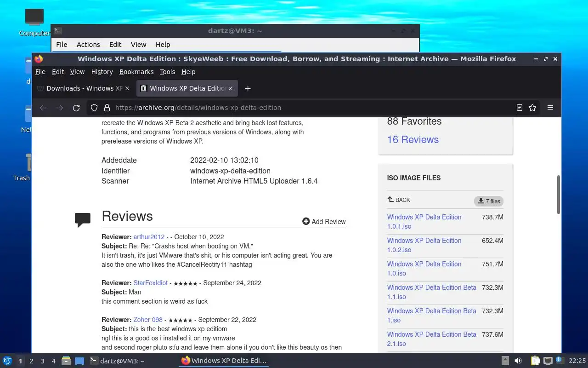This screenshot has width=588, height=368.
Task: Open Actions menu in terminal window
Action: (x=88, y=45)
